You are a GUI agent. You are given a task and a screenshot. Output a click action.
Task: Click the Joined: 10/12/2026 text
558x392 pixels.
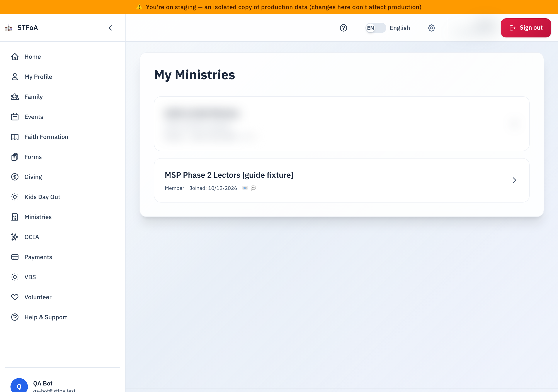[x=213, y=188]
